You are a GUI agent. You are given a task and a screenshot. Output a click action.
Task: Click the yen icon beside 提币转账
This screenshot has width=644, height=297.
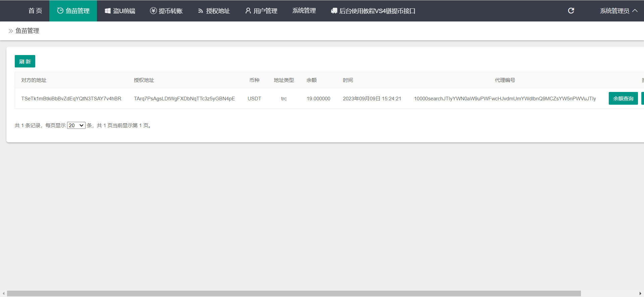(x=153, y=11)
